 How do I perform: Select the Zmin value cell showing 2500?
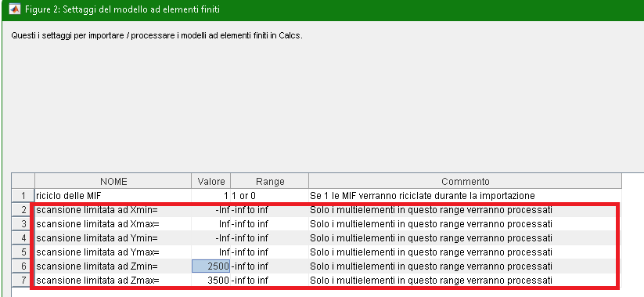coord(211,266)
